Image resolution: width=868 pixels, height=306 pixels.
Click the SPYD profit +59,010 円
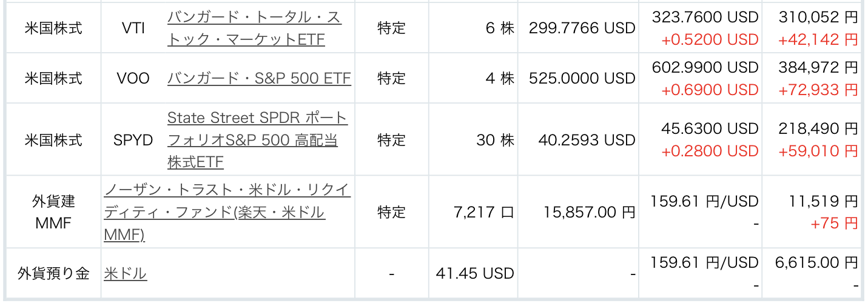point(818,151)
